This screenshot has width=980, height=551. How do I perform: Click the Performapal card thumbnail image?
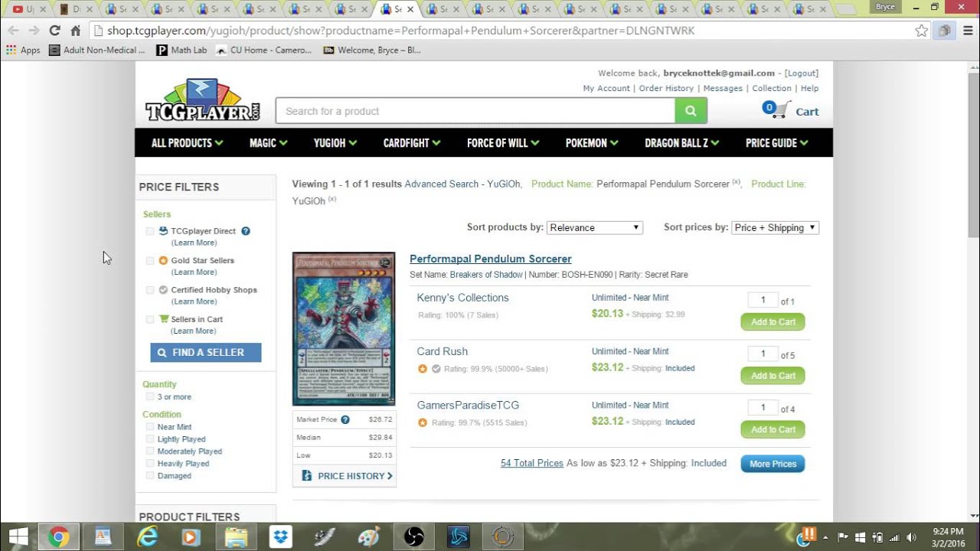[344, 328]
